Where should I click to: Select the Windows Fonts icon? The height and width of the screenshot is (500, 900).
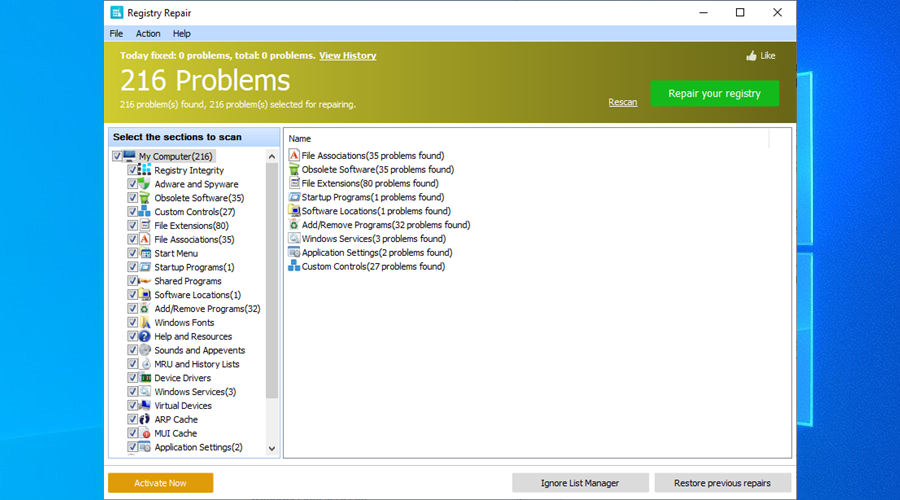[145, 323]
